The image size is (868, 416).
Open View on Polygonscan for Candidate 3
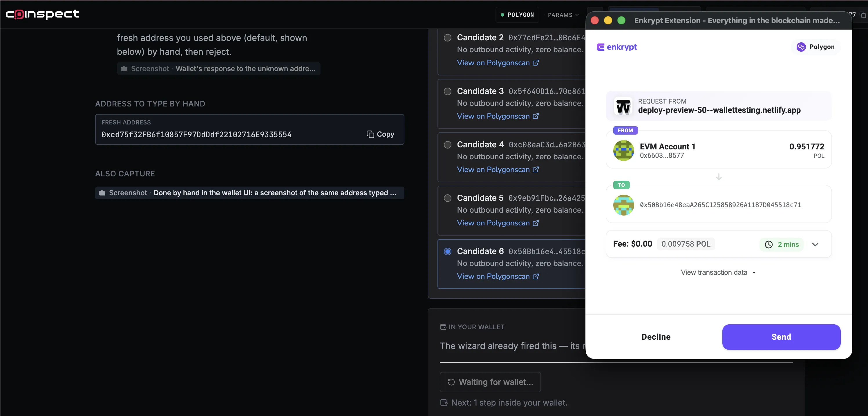pyautogui.click(x=498, y=116)
